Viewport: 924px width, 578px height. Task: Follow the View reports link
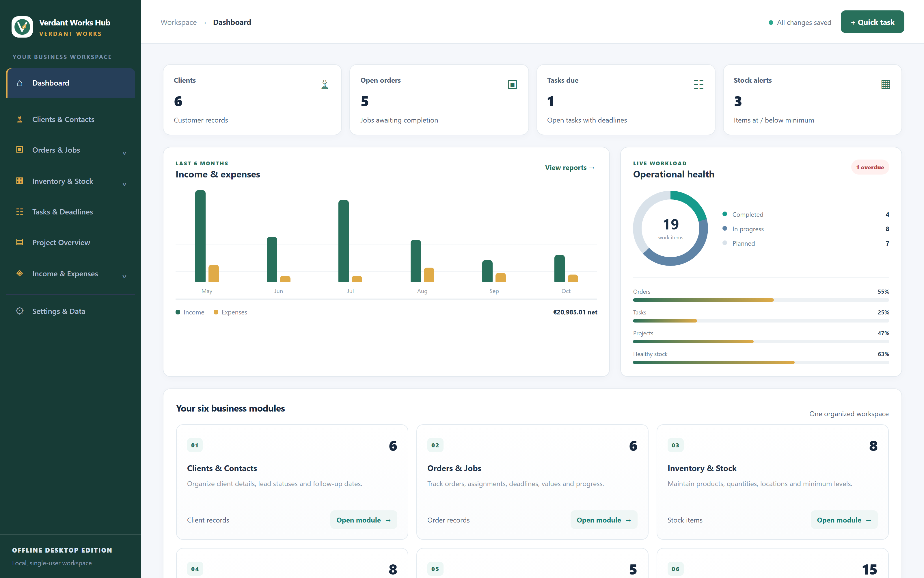coord(570,167)
